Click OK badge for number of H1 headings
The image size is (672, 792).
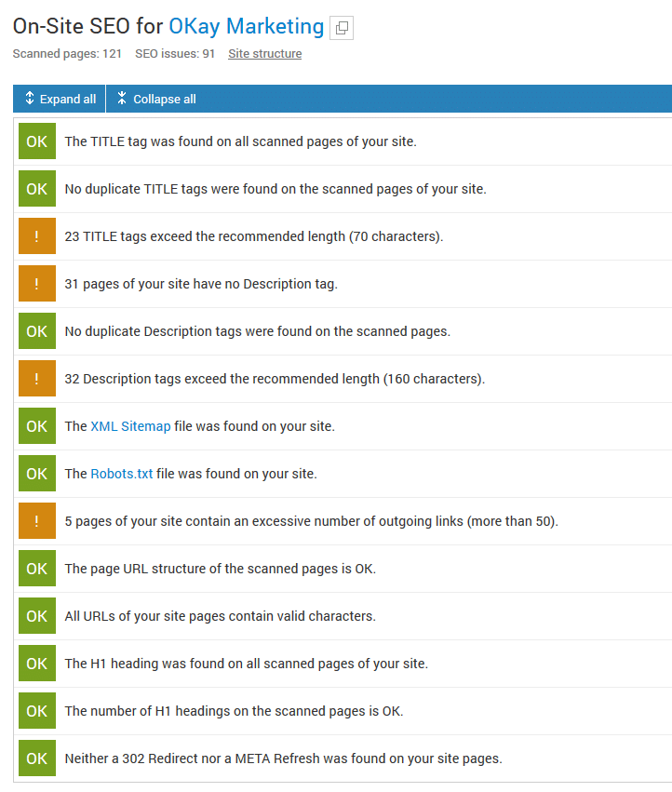click(37, 711)
